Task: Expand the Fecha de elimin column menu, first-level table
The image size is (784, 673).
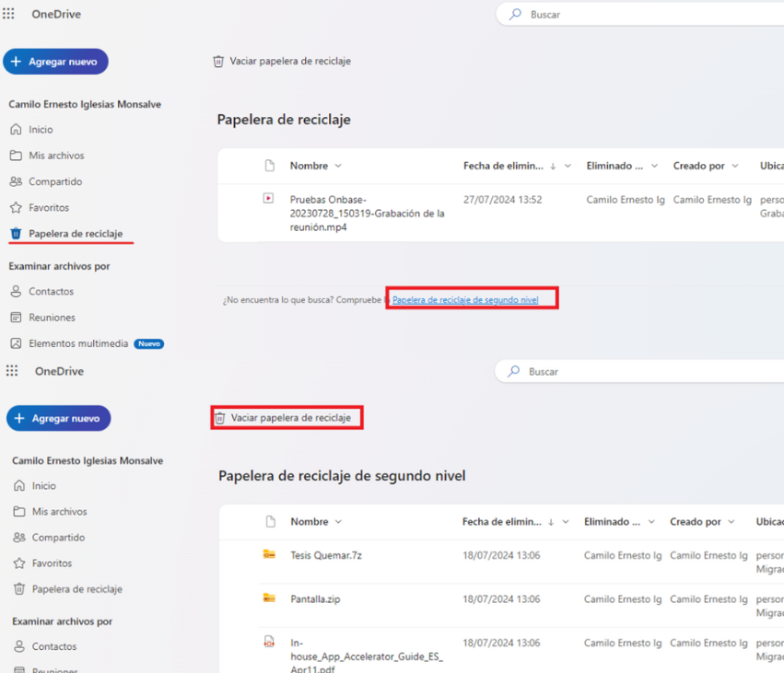Action: click(x=568, y=166)
